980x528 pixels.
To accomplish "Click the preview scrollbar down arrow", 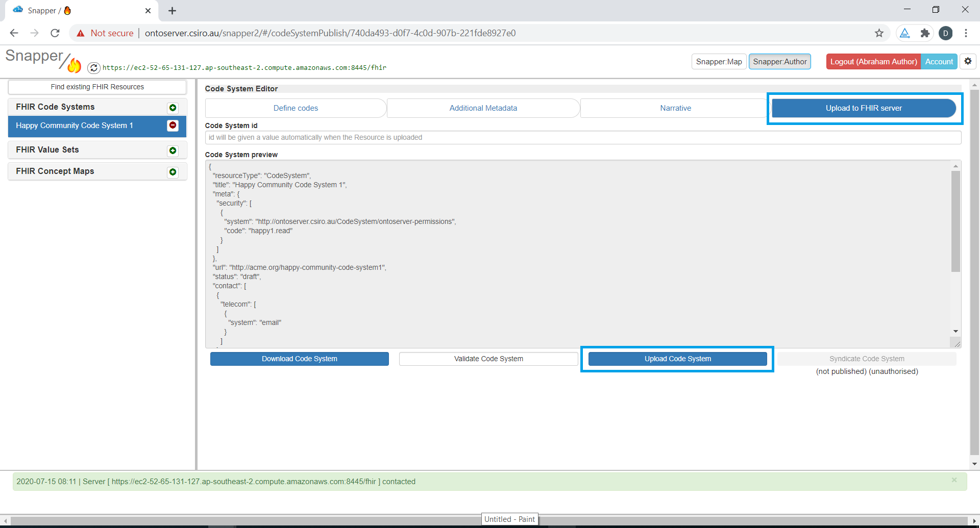I will tap(955, 332).
